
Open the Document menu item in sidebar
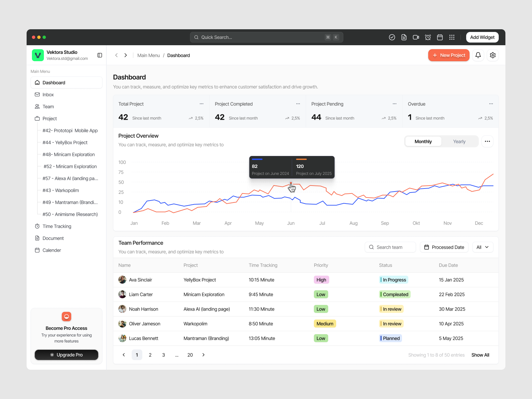tap(53, 238)
